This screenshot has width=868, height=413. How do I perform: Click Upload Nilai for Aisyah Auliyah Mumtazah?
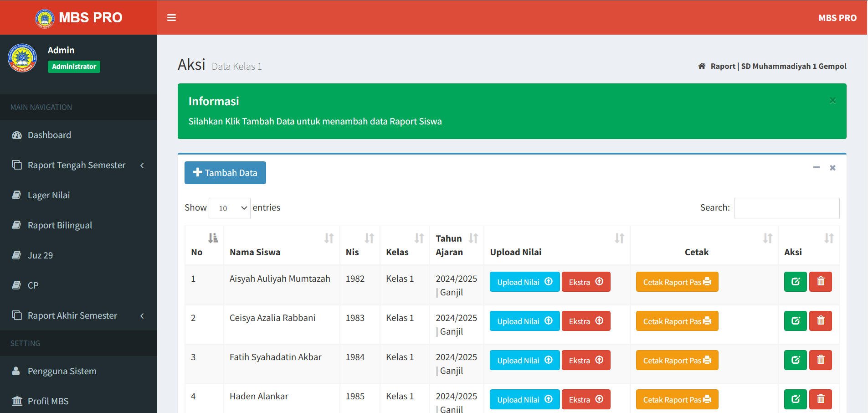point(524,282)
